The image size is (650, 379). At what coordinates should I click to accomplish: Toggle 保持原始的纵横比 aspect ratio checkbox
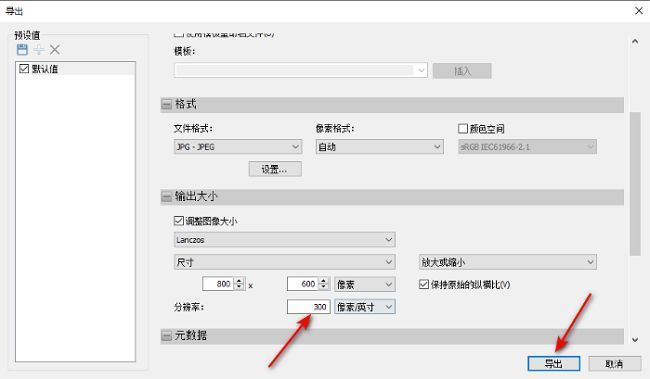coord(424,284)
